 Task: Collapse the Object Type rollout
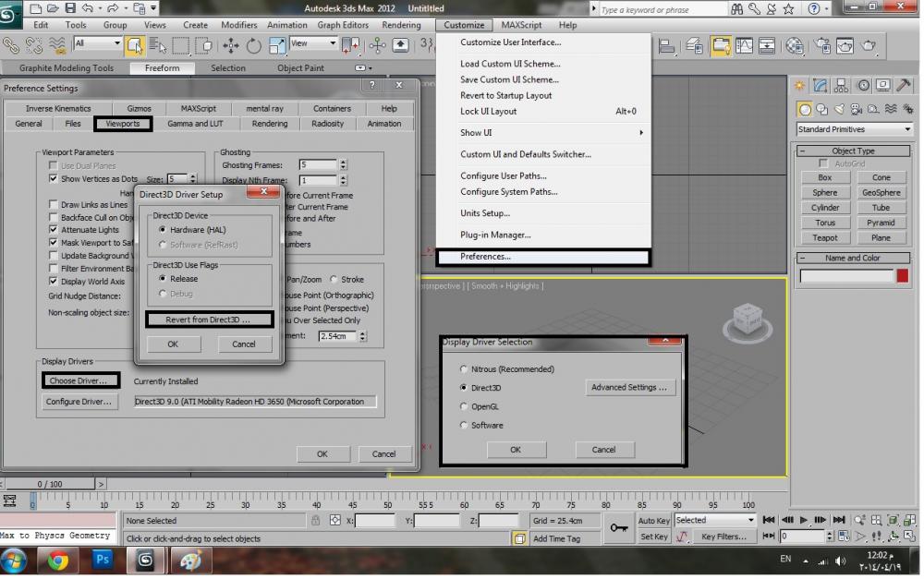coord(853,151)
